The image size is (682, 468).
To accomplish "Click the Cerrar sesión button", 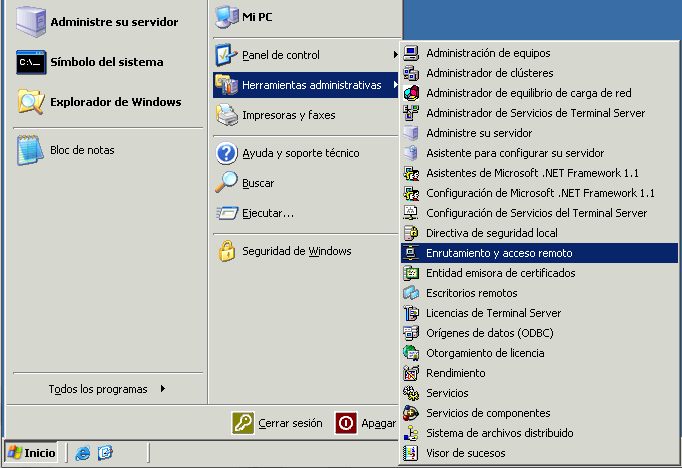I will tap(278, 423).
